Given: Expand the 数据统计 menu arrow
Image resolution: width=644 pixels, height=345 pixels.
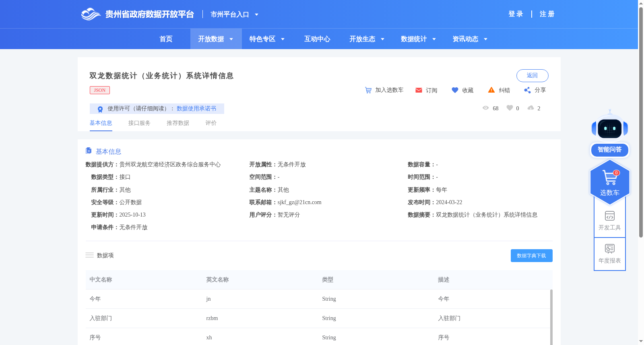Looking at the screenshot, I should coord(434,39).
